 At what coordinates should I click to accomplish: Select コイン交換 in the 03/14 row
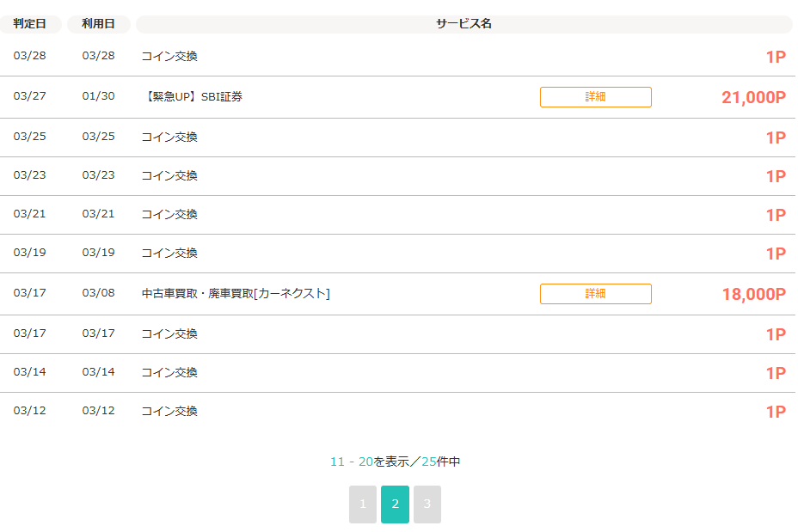pos(169,373)
